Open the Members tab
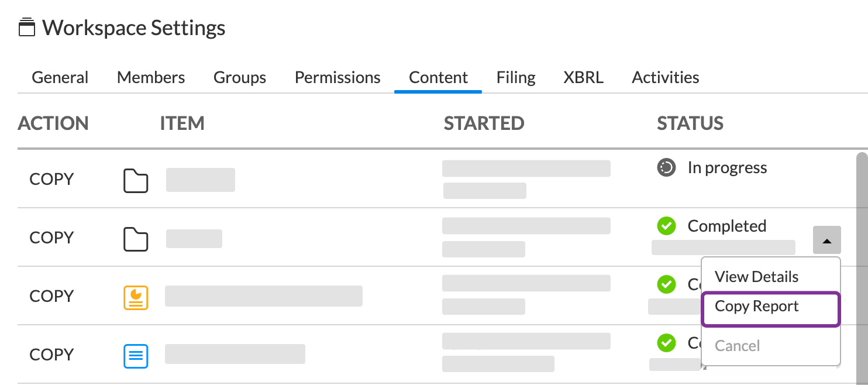 [151, 77]
